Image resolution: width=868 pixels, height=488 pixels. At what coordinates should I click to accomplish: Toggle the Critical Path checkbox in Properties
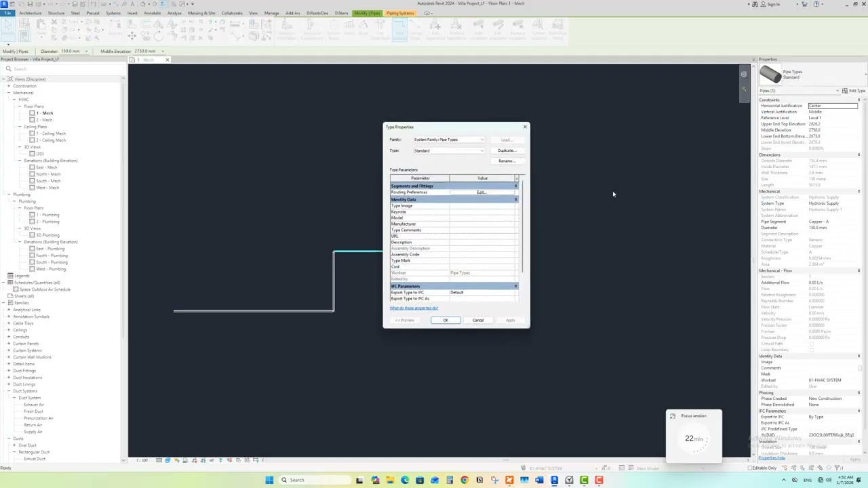pyautogui.click(x=811, y=344)
